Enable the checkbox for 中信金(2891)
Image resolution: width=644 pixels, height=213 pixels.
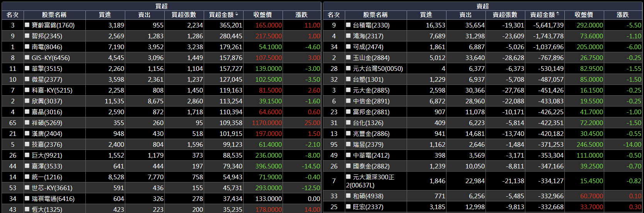[x=348, y=101]
